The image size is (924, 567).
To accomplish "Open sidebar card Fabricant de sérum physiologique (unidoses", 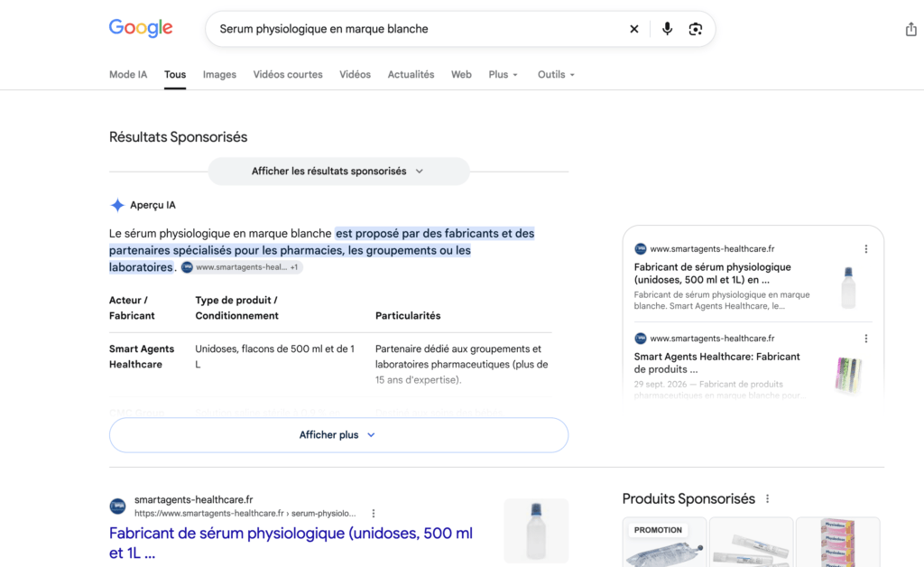I will 713,274.
